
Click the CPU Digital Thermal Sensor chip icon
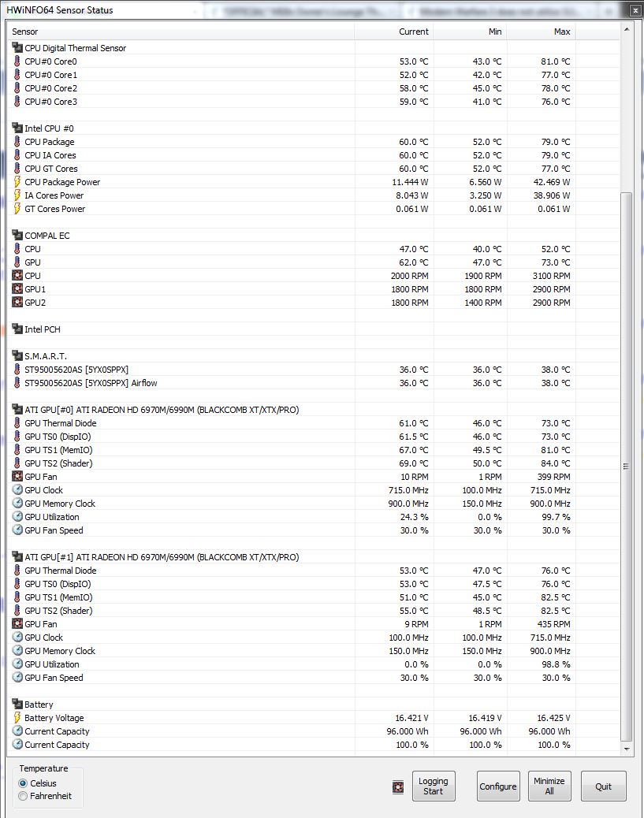click(x=17, y=47)
